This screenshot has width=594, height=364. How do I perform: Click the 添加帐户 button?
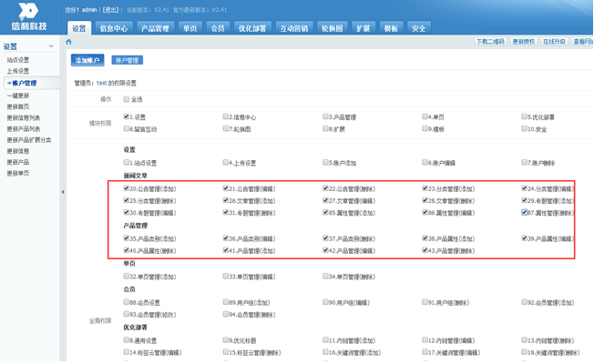click(87, 60)
